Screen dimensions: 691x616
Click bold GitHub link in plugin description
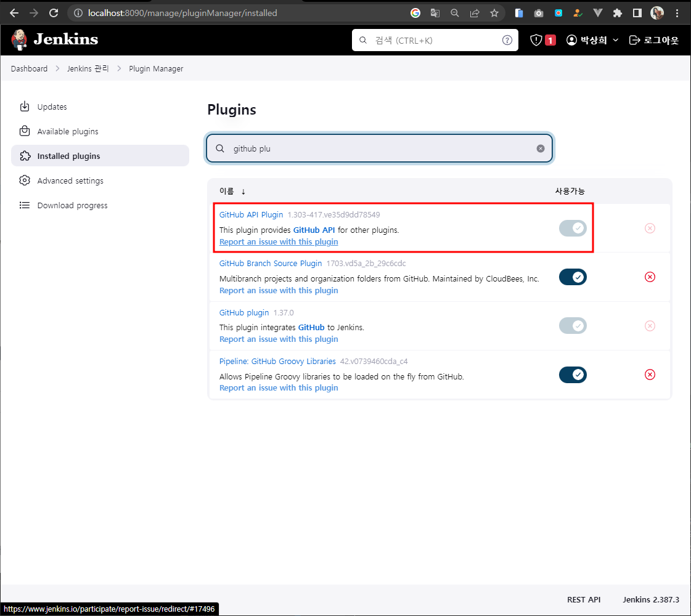(311, 327)
